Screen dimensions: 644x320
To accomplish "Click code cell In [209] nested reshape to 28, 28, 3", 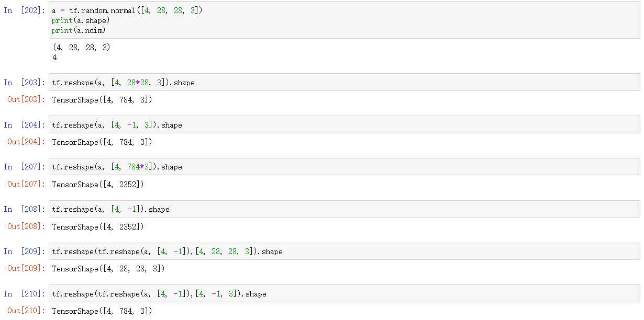I will (344, 252).
